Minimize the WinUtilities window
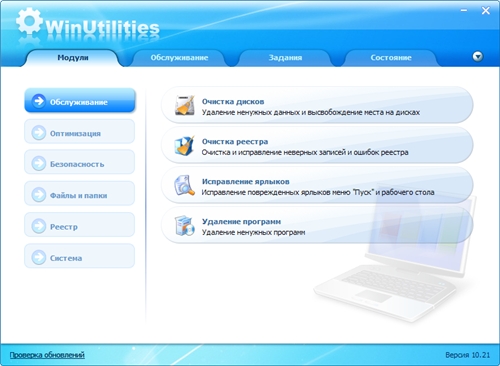500x366 pixels. point(464,11)
